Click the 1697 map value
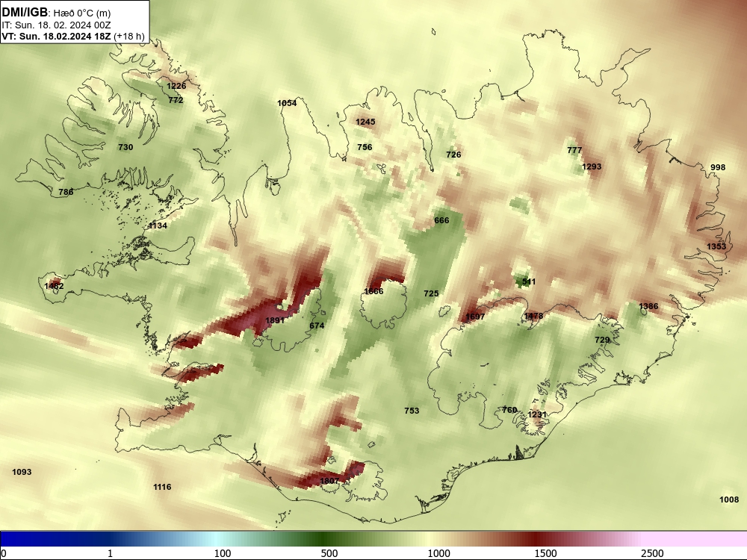The width and height of the screenshot is (747, 560). [x=475, y=317]
